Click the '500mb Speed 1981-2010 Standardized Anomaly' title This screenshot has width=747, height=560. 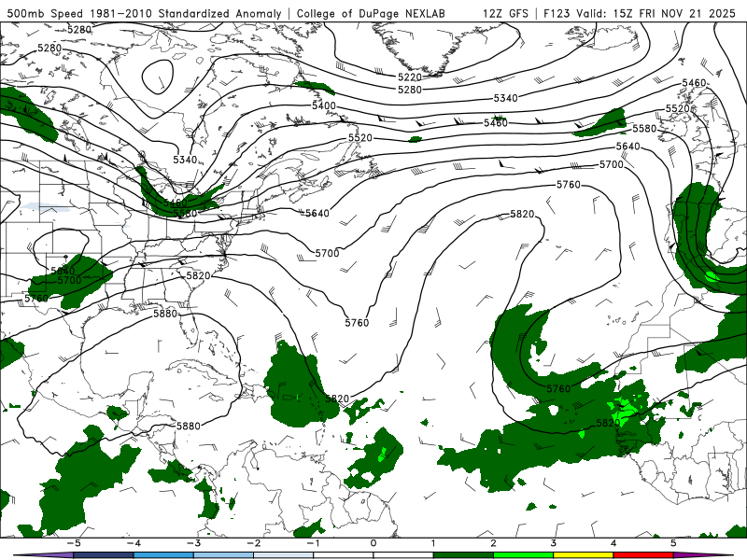(145, 13)
